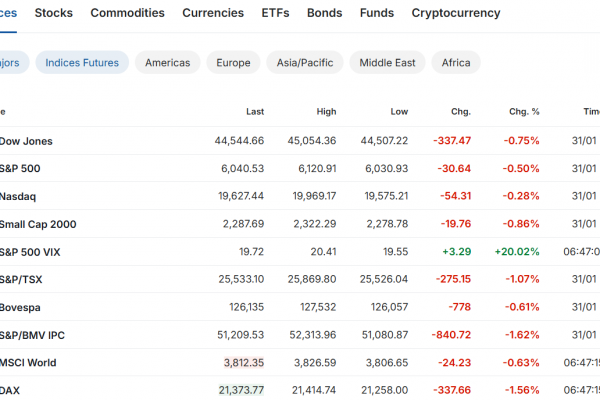Sort table by Last column header
The height and width of the screenshot is (400, 600).
(254, 111)
